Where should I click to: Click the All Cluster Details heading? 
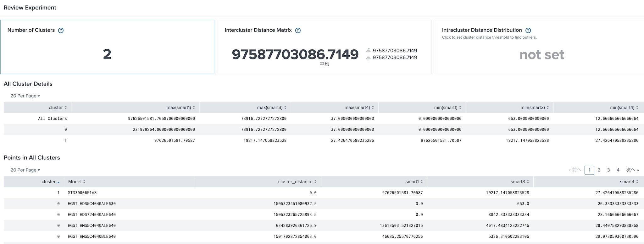click(28, 84)
